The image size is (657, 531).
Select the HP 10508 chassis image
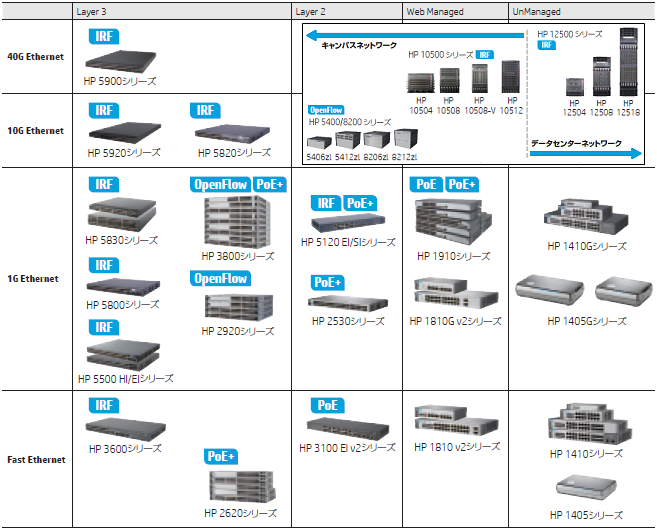coord(450,80)
